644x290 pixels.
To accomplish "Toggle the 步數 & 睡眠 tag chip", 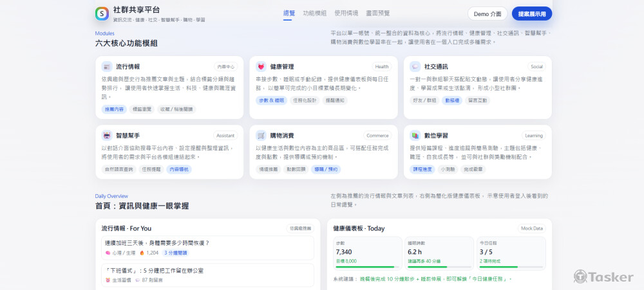I will pos(271,100).
